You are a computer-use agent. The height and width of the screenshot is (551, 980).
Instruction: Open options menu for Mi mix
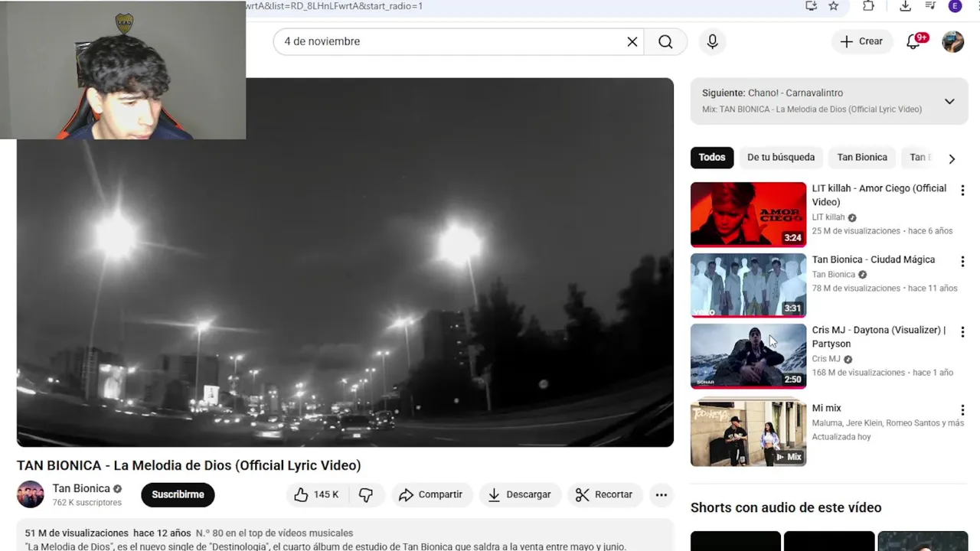tap(962, 410)
